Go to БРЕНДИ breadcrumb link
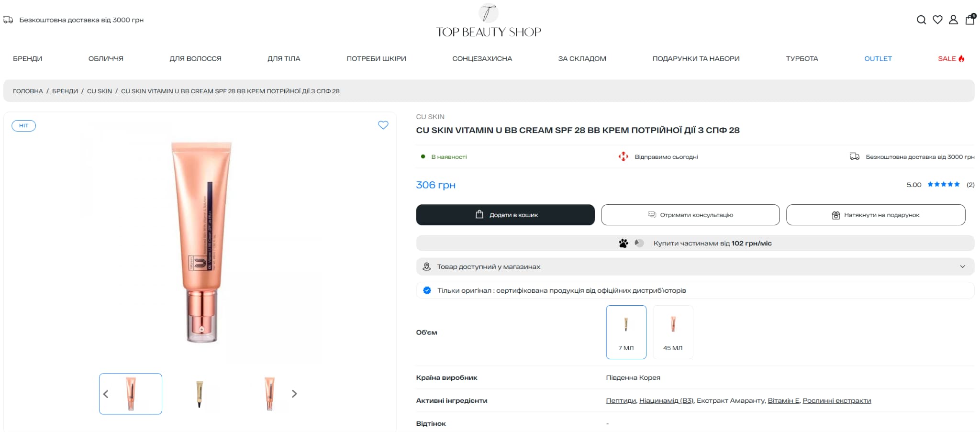 (x=65, y=91)
